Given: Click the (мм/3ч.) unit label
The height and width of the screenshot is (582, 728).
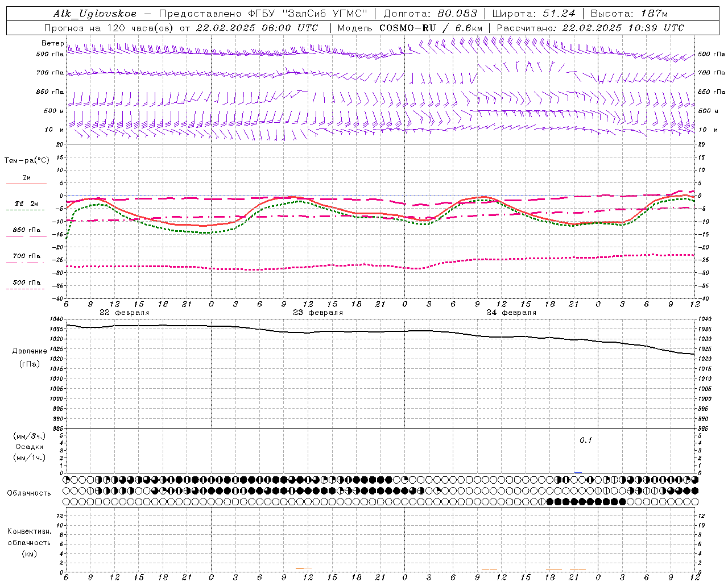Looking at the screenshot, I should (x=30, y=436).
